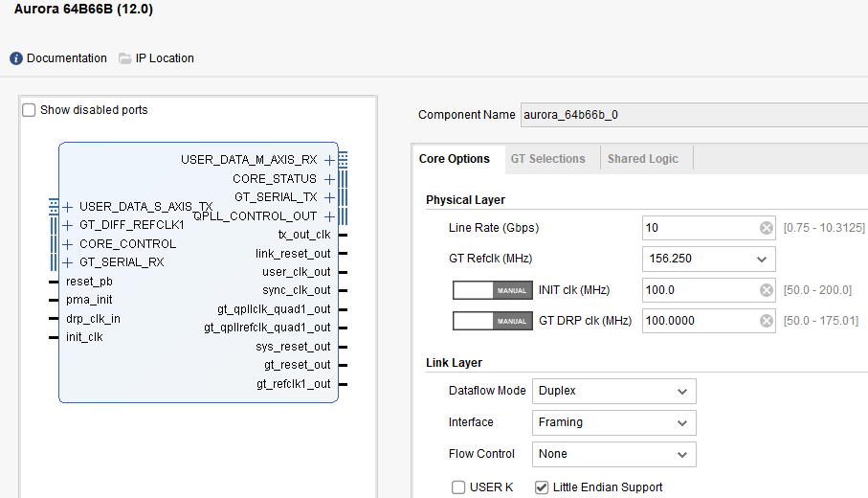Check the USER K checkbox
This screenshot has width=868, height=498.
pos(458,487)
